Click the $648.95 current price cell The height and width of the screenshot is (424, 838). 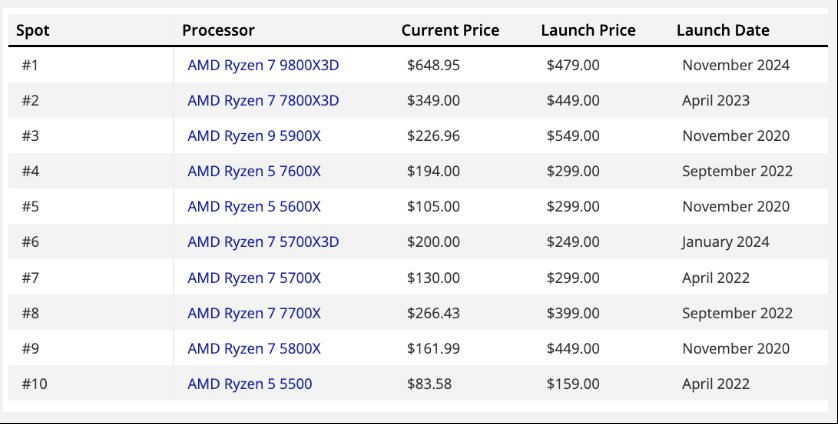[434, 65]
